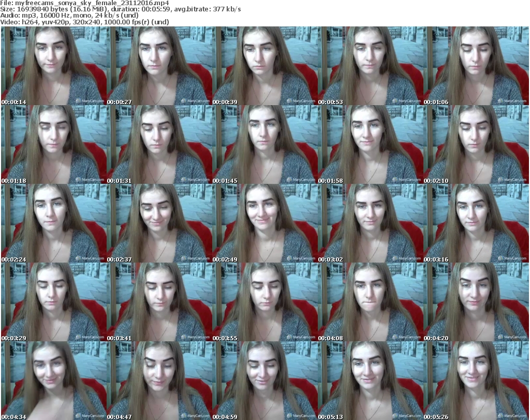Select the frame timestamped 00:01:18
Screen dimensions: 530x420
53,144
